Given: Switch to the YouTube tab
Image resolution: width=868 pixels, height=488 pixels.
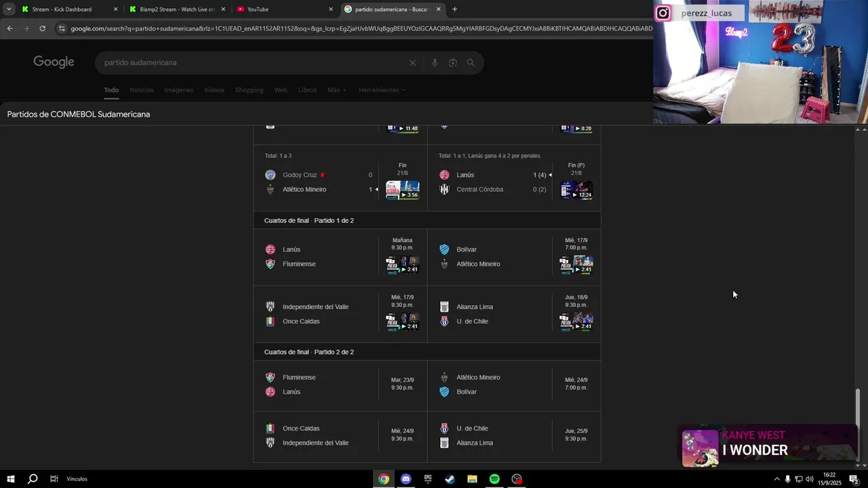Looking at the screenshot, I should click(285, 9).
